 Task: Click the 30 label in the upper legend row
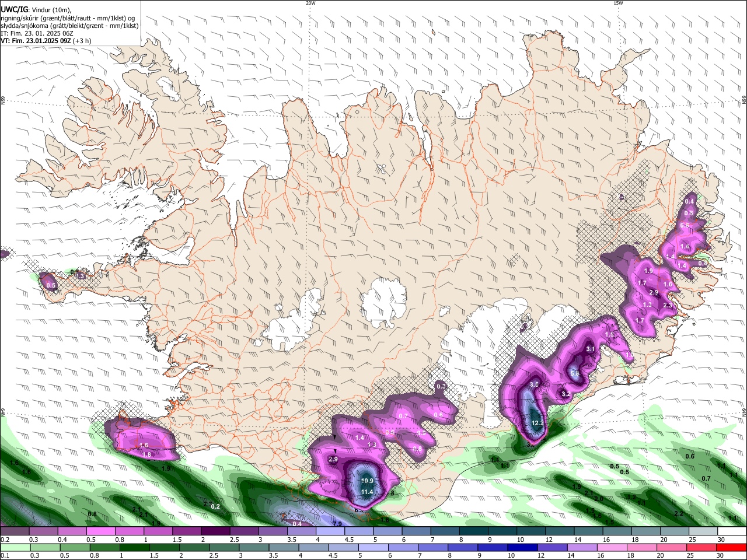pyautogui.click(x=721, y=540)
